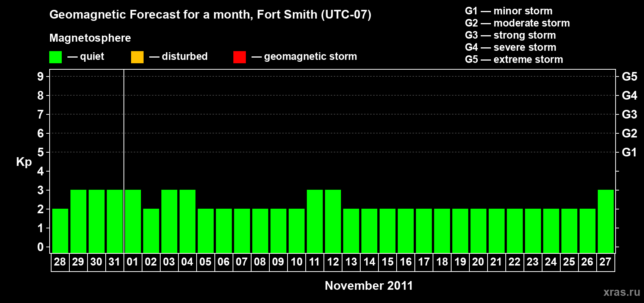Click date label 26 on the axis
644x303 pixels.
point(587,262)
